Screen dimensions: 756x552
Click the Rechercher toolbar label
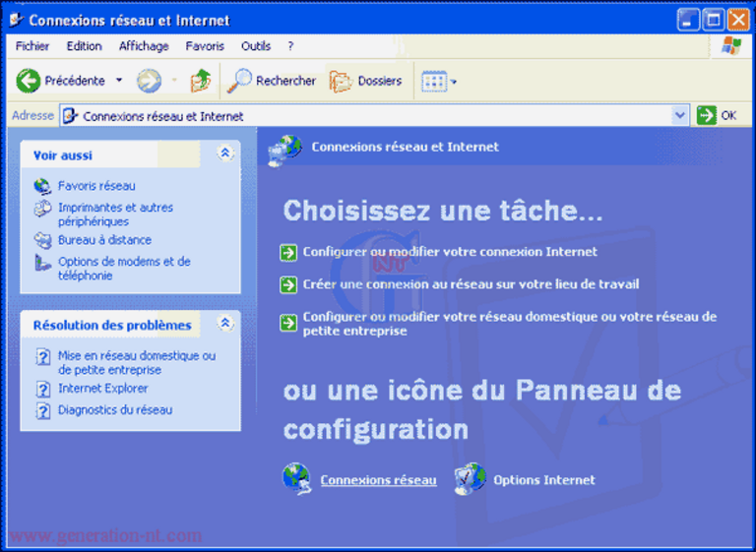pos(285,81)
